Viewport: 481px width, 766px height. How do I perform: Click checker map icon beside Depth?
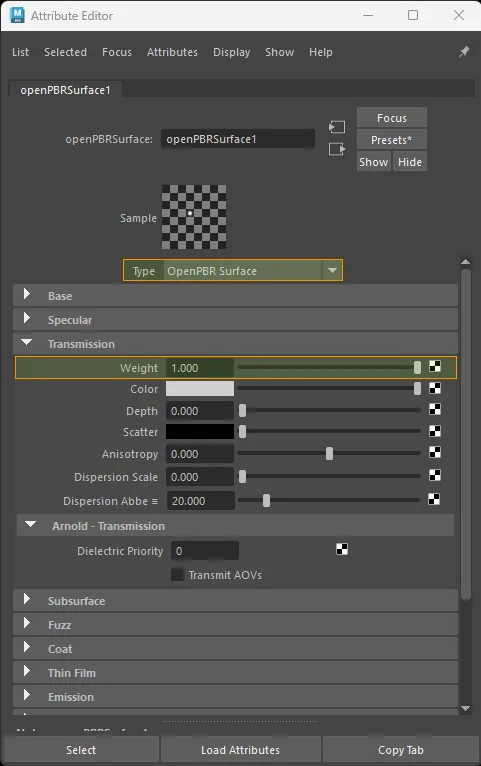coord(435,409)
